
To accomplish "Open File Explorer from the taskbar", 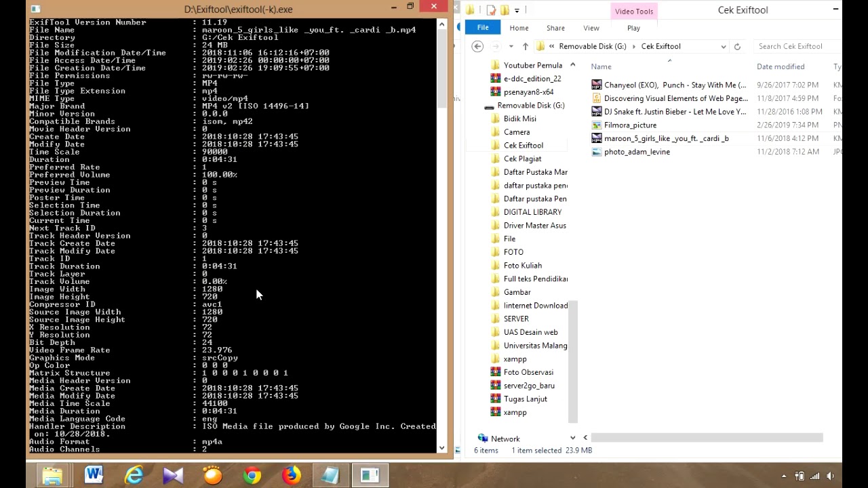I will point(52,476).
